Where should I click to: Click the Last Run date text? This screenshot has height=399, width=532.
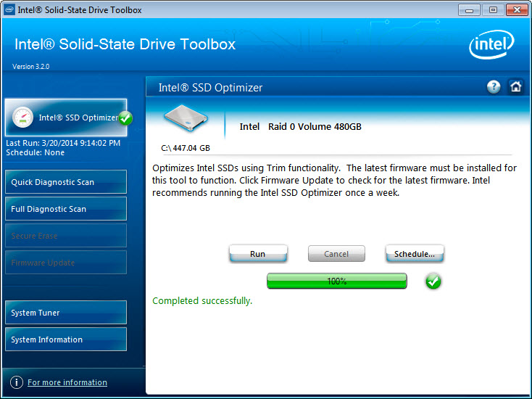coord(63,143)
